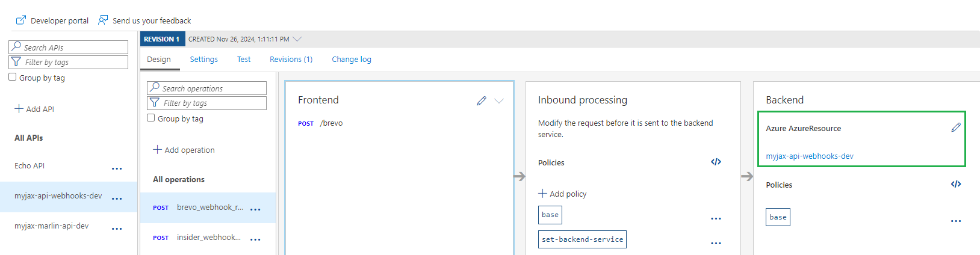Enable Group by tag under Search APIs

pyautogui.click(x=12, y=77)
